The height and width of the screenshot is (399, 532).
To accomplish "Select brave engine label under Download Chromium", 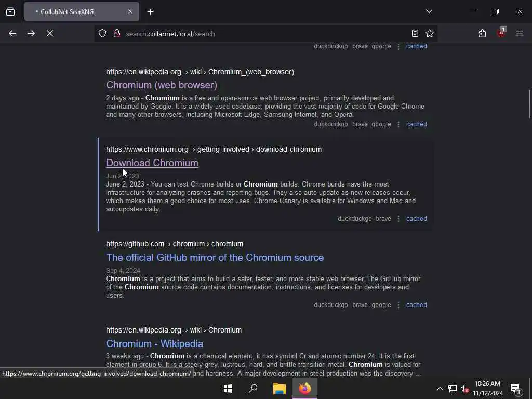I will (383, 219).
